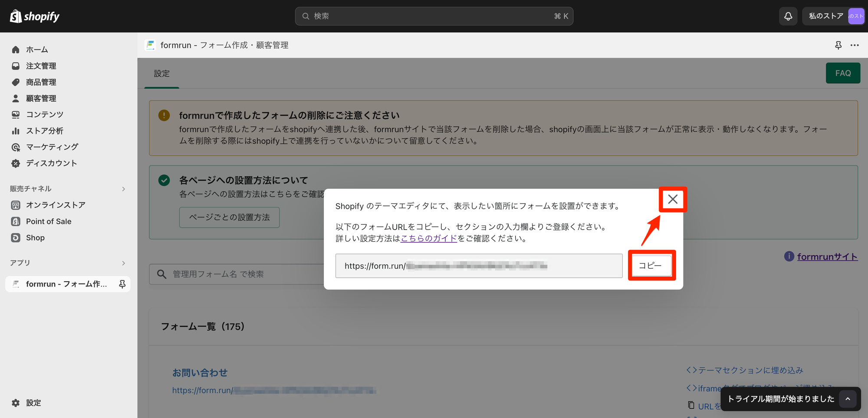Viewport: 868px width, 418px height.
Task: Click the Shopify logo
Action: tap(35, 16)
